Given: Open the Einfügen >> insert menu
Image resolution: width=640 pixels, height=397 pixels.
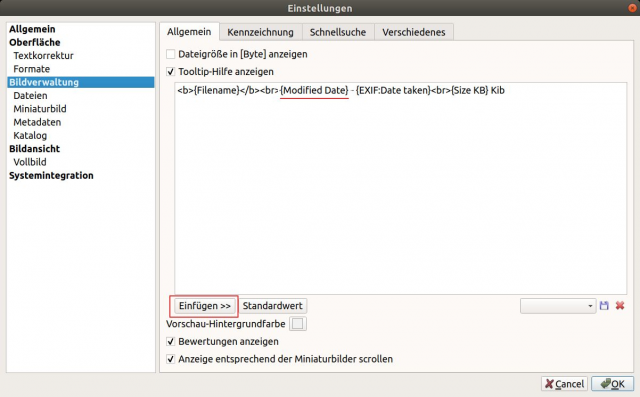Looking at the screenshot, I should click(204, 306).
